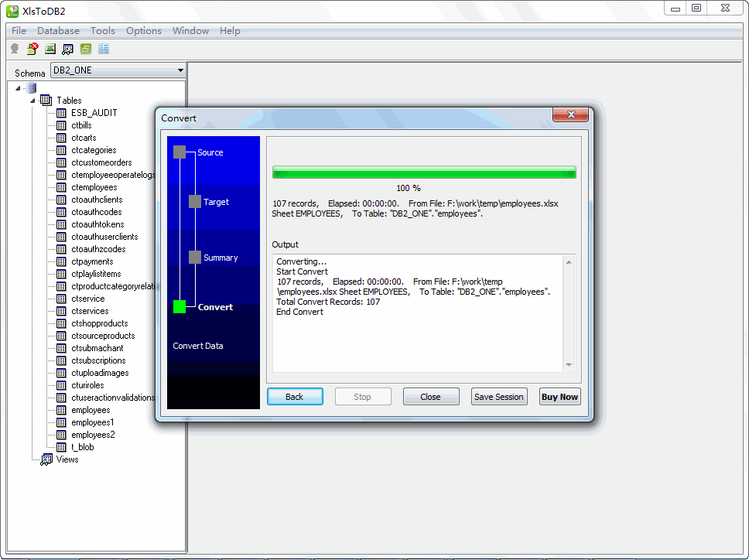Select the ctoauthtokens table

(x=97, y=224)
